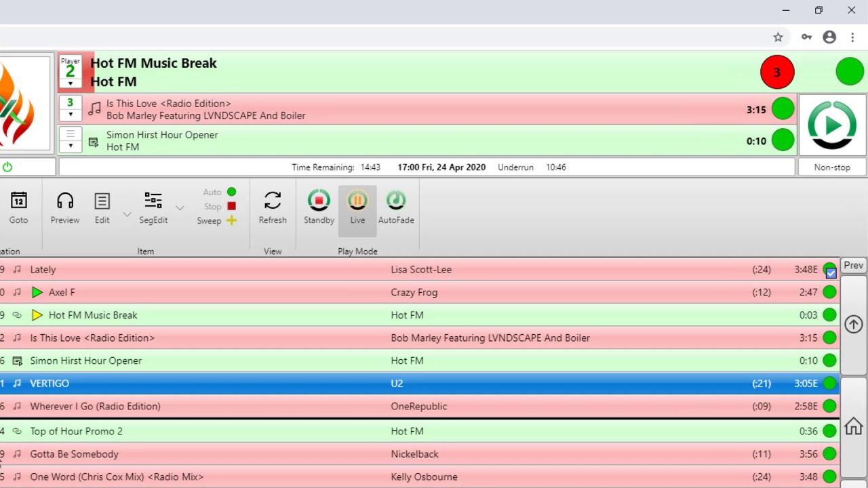Click the green dot on the Axel F row
This screenshot has height=488, width=868.
(829, 292)
